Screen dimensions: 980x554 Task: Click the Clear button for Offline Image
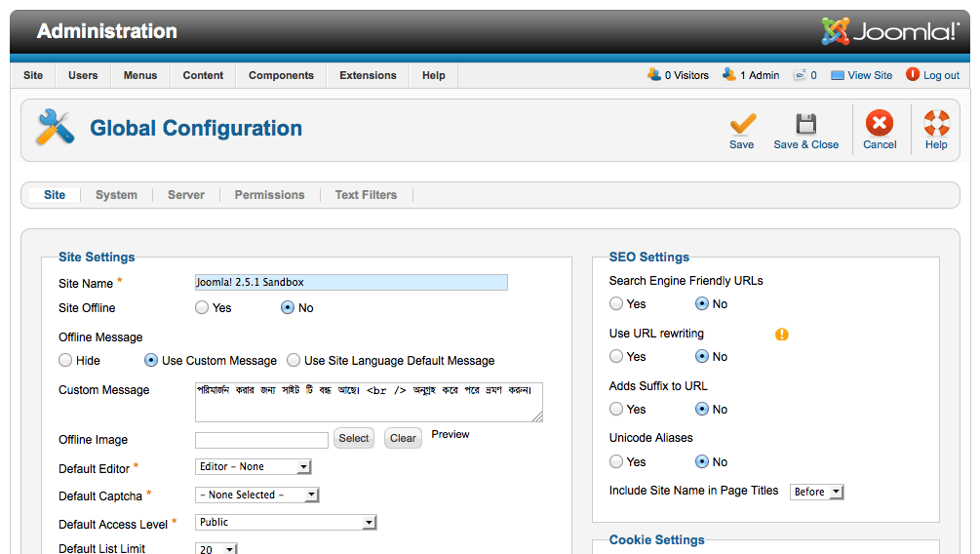tap(403, 439)
